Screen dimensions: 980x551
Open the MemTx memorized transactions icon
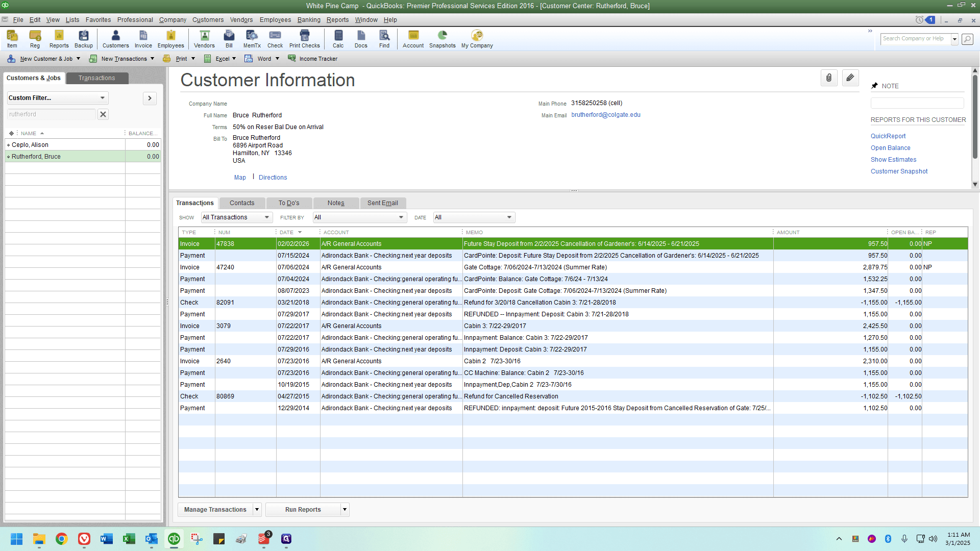point(252,39)
